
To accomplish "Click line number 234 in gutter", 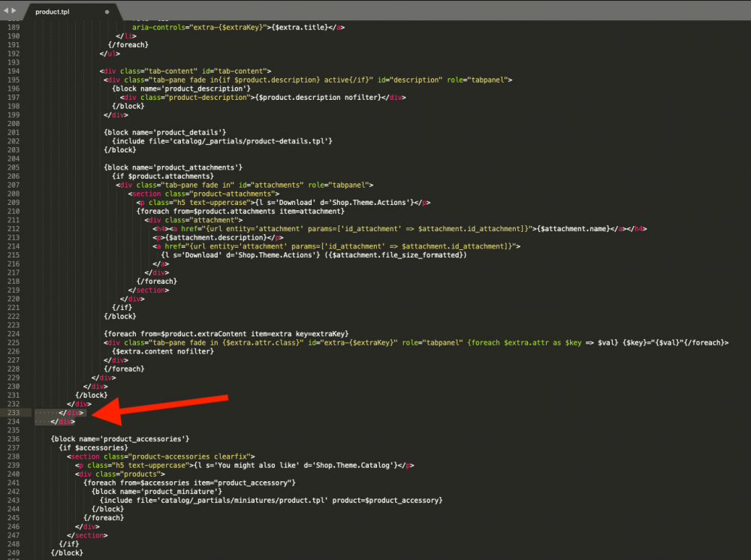I will tap(14, 421).
